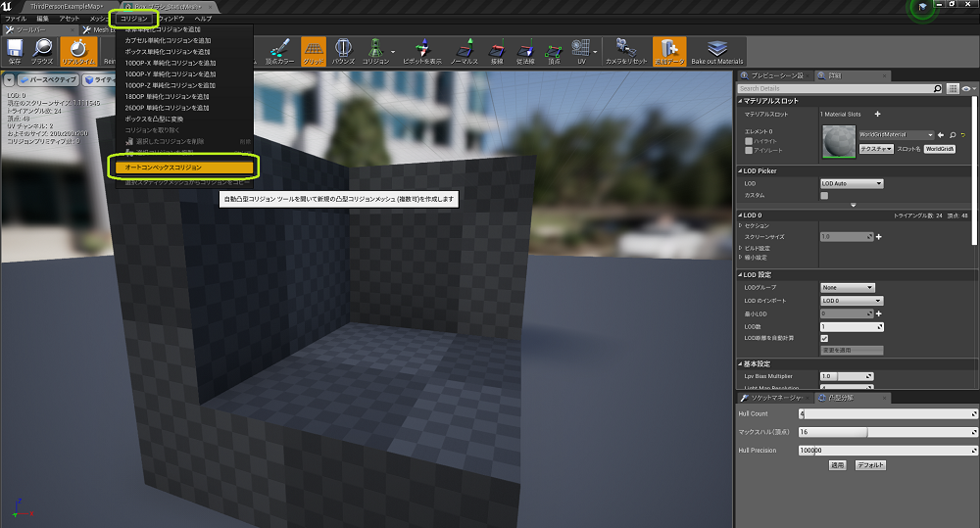Select オートコンベックスコリジョン menu item

(184, 168)
